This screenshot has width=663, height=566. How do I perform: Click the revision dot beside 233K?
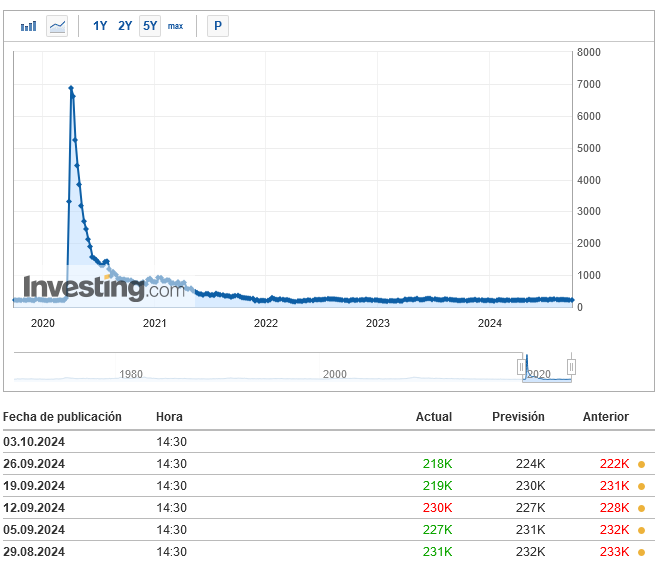click(x=641, y=552)
